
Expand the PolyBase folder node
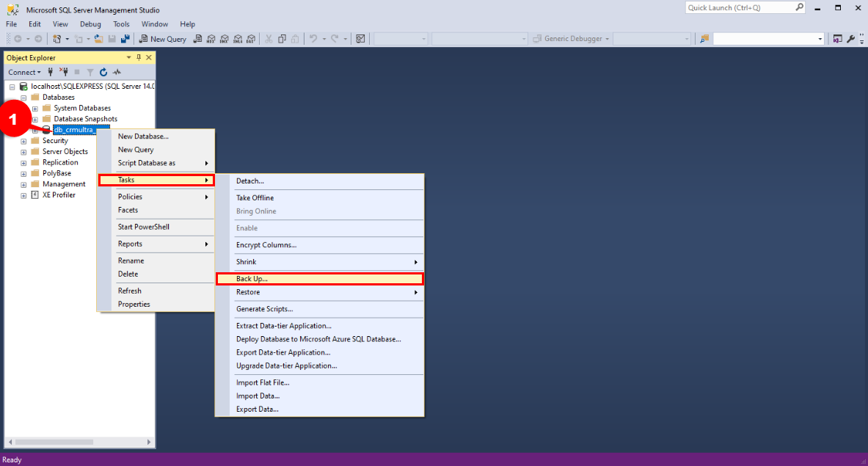23,174
